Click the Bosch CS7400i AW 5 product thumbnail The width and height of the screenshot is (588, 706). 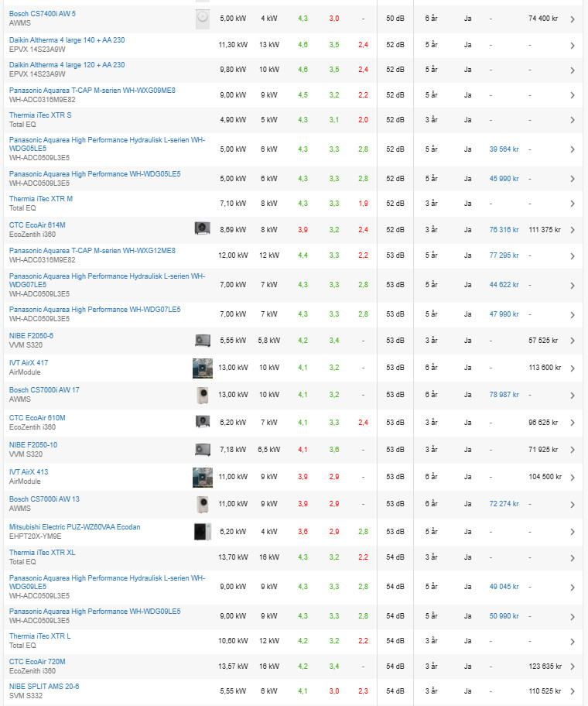pyautogui.click(x=202, y=18)
